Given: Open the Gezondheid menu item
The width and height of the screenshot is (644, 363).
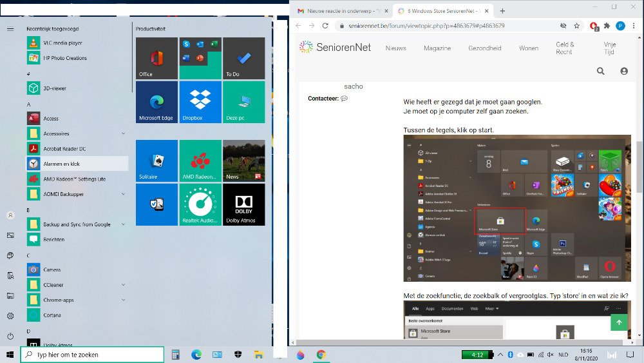Looking at the screenshot, I should [484, 48].
